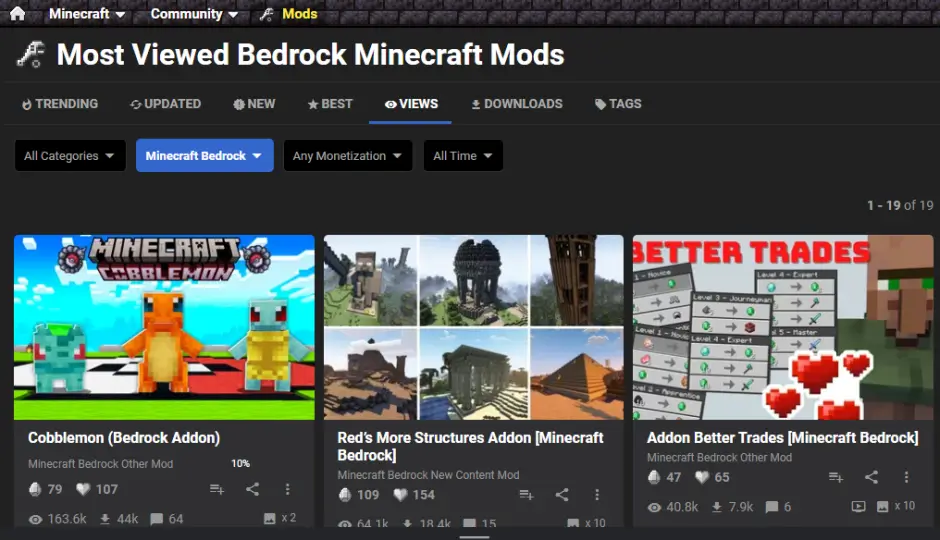This screenshot has height=540, width=940.
Task: Click the Cobblemon 10% progress label
Action: [x=240, y=463]
